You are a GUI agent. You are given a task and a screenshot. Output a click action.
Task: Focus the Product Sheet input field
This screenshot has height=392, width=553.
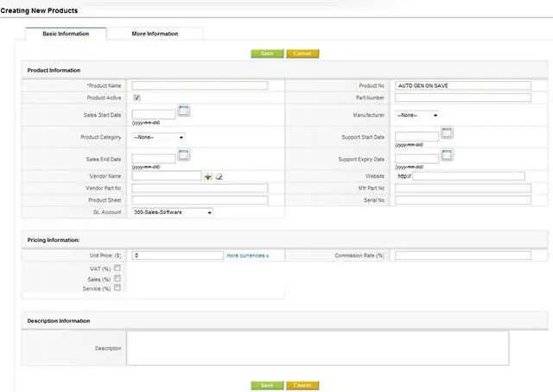(x=200, y=200)
